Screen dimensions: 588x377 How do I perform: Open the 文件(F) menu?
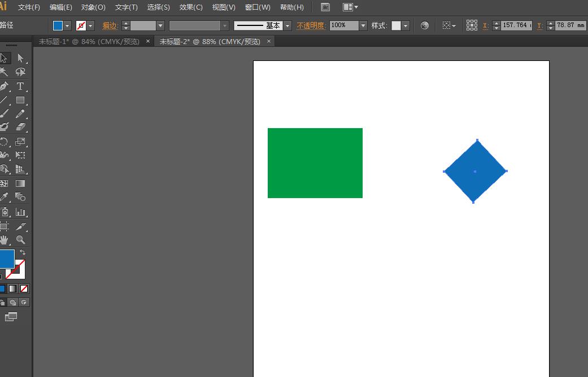pos(29,7)
